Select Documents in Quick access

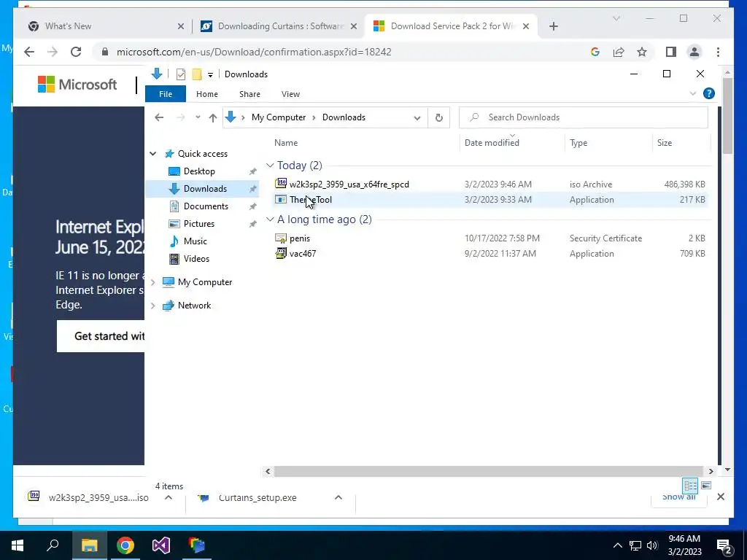click(x=206, y=206)
